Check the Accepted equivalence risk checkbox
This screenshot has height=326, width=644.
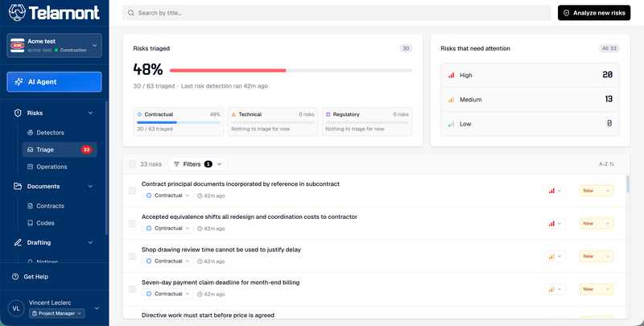132,223
